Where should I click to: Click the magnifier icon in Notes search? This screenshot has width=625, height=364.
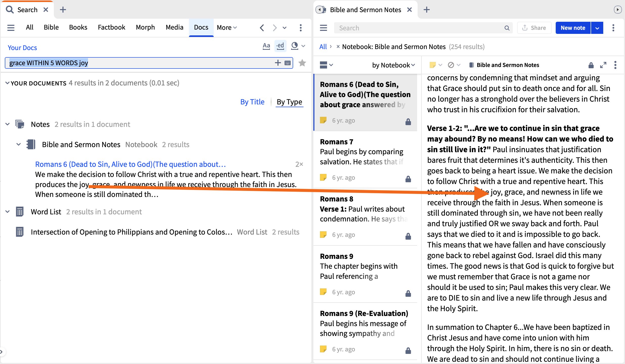tap(507, 28)
